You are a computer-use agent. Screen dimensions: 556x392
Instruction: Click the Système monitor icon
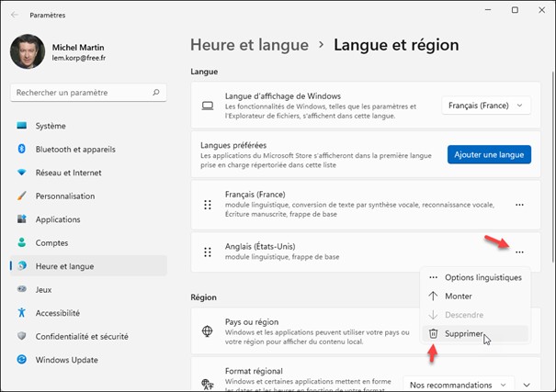tap(22, 126)
